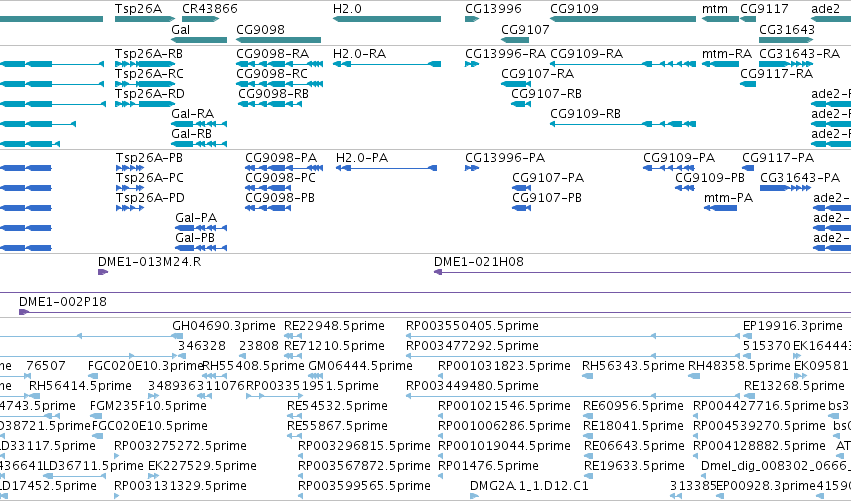Click the H2.0-RA transcript label
This screenshot has height=501, width=851.
coord(359,54)
